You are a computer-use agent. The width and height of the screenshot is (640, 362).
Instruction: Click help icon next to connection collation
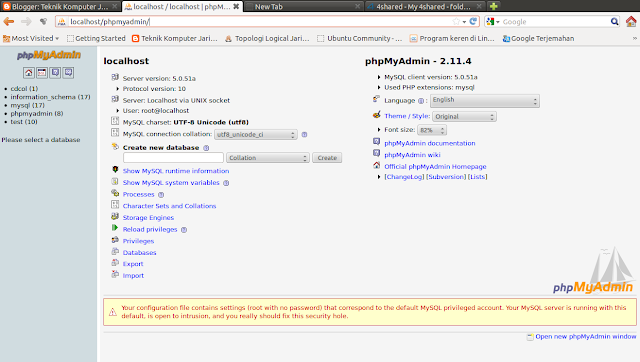(x=304, y=134)
